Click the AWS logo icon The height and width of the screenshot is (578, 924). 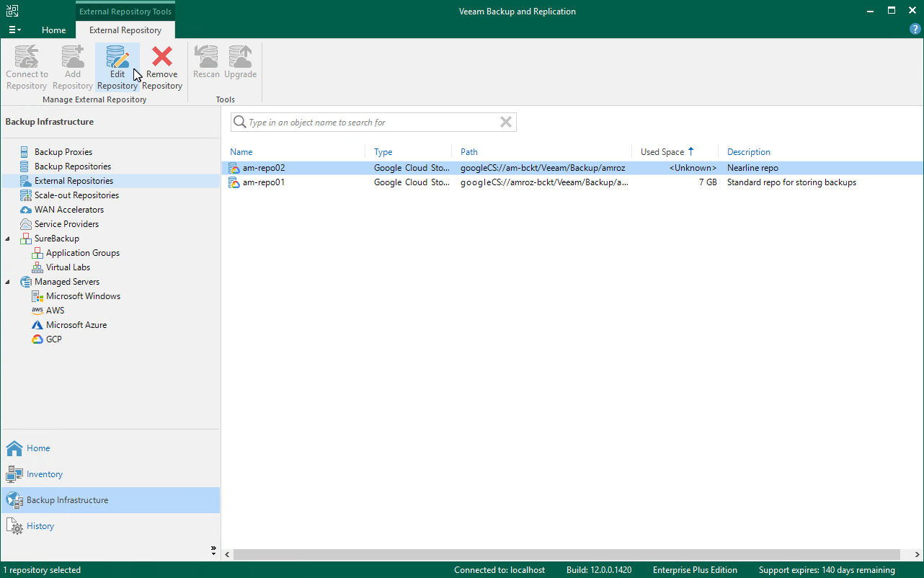(x=37, y=311)
